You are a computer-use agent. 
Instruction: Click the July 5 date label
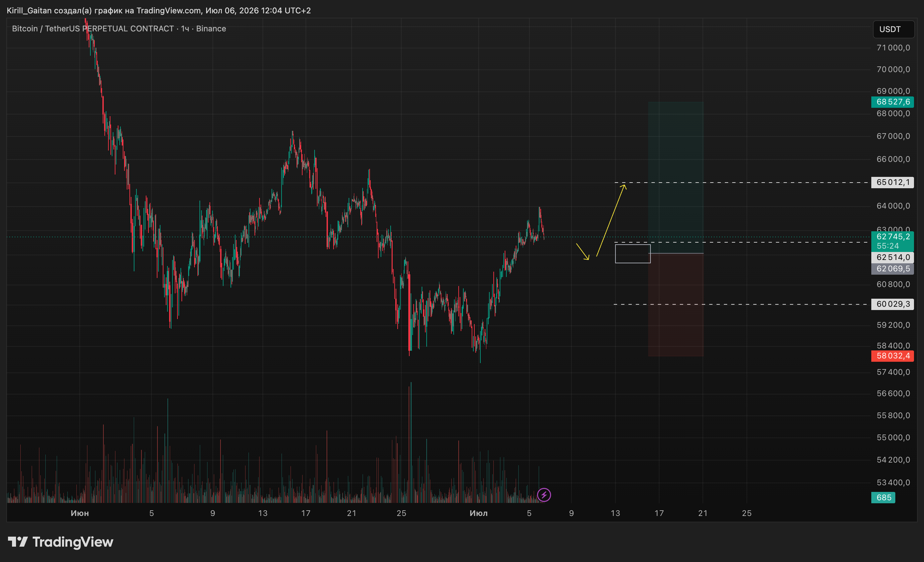(529, 514)
